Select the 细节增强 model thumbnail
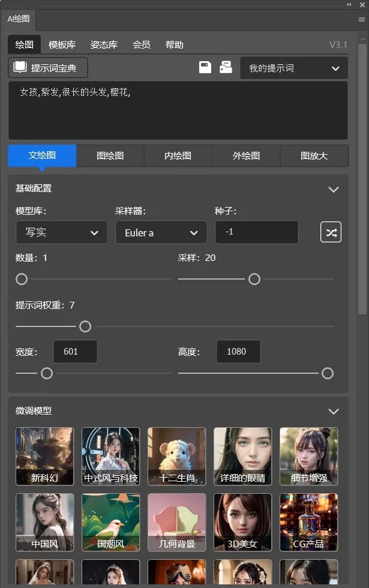This screenshot has width=369, height=588. (x=308, y=457)
